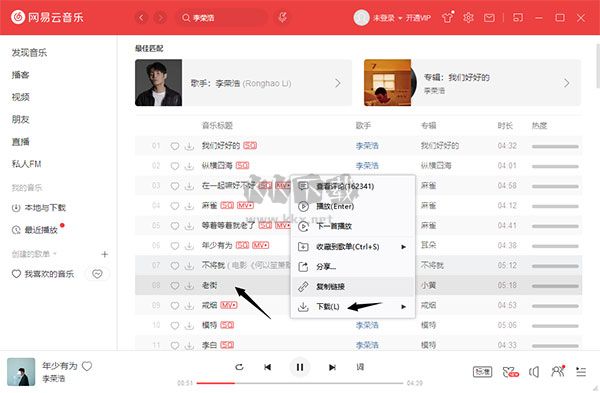Open the settings gear icon
Image resolution: width=600 pixels, height=393 pixels.
tap(468, 18)
